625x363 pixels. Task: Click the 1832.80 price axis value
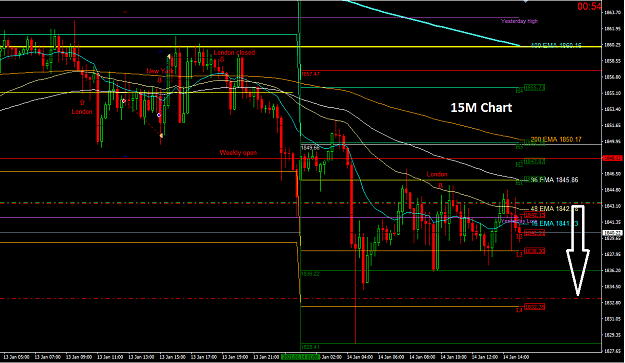(612, 303)
